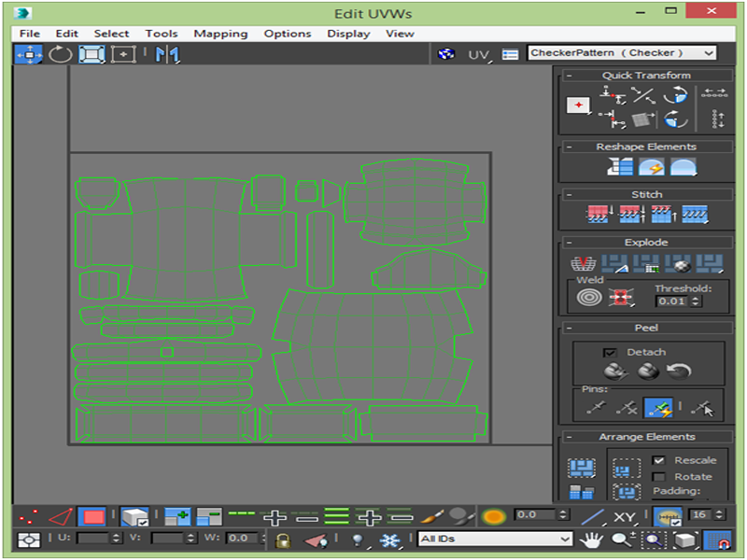
Task: Enable Edge sub-object mode
Action: 61,517
